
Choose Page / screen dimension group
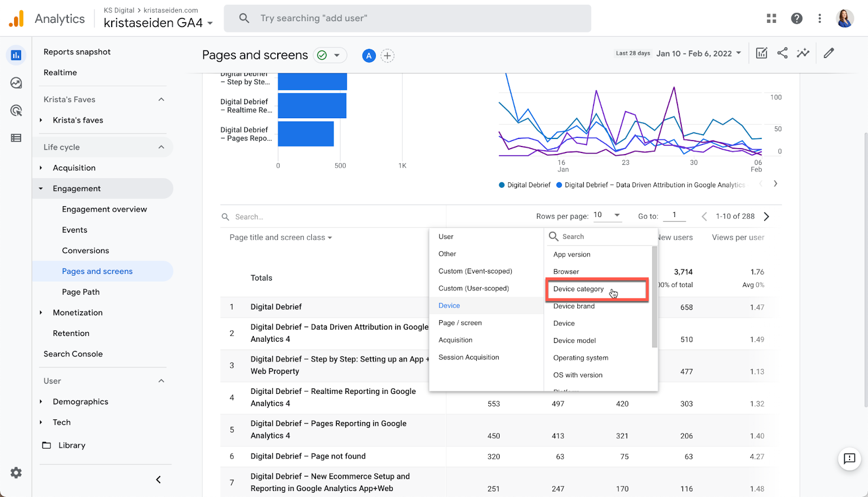click(460, 323)
